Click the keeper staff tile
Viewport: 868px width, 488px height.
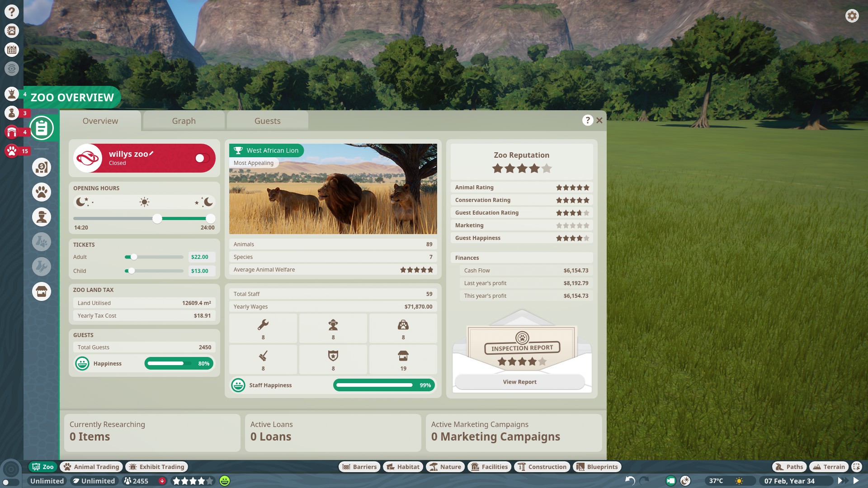333,328
